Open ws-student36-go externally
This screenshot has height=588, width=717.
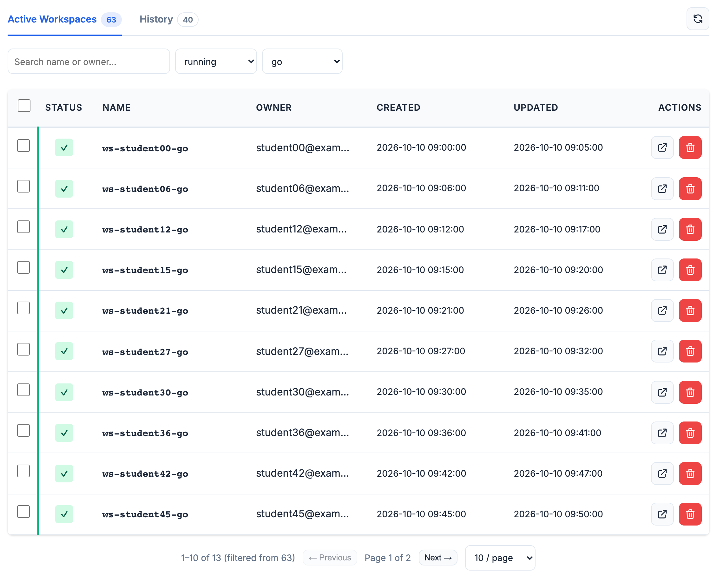pos(662,433)
